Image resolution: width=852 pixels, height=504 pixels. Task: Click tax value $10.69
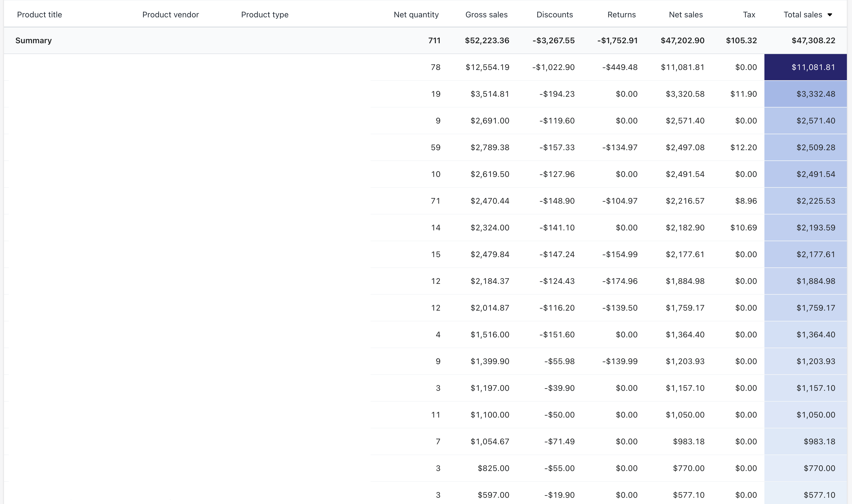pyautogui.click(x=743, y=228)
